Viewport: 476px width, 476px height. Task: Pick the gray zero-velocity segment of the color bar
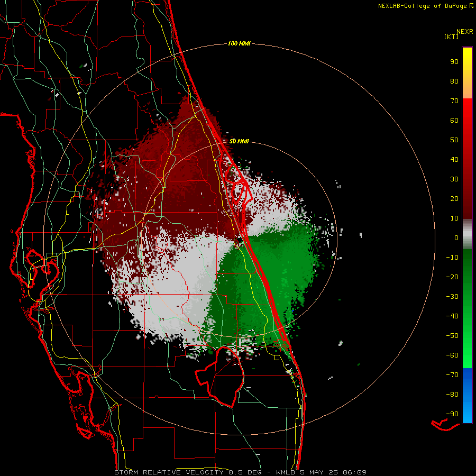[467, 234]
